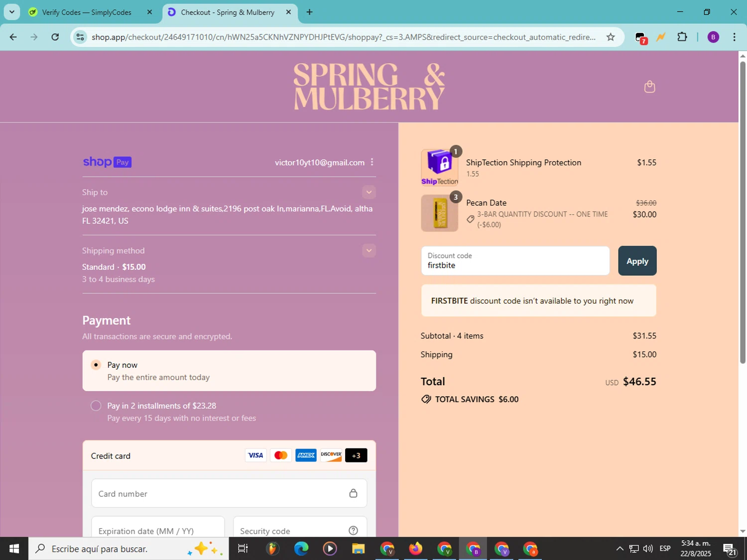
Task: Click the ShipTection product thumbnail
Action: (x=439, y=168)
